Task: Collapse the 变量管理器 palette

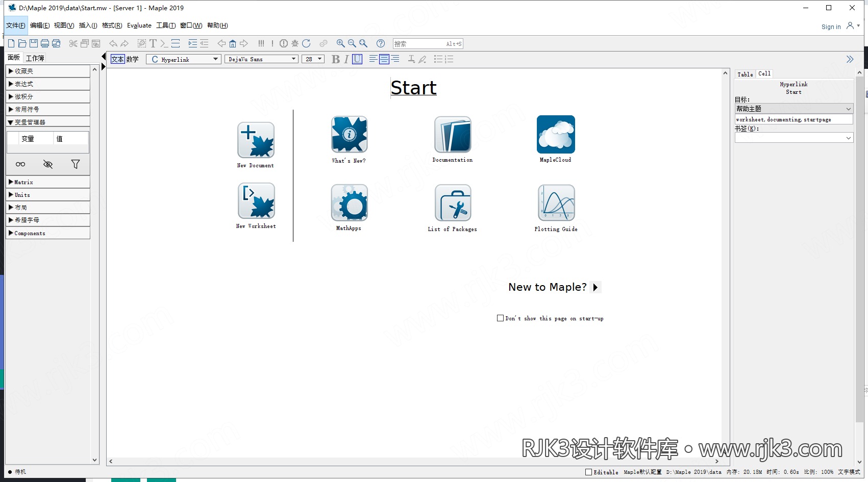Action: [x=48, y=122]
